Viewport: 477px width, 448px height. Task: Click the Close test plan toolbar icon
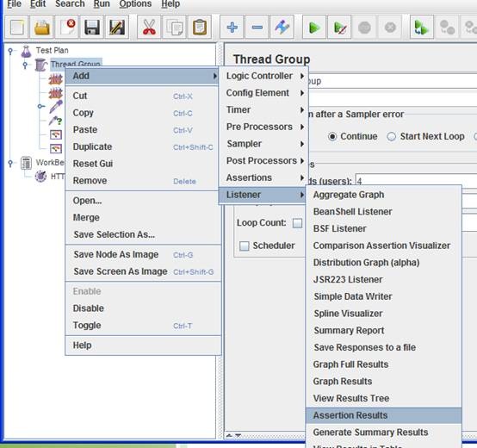point(67,28)
